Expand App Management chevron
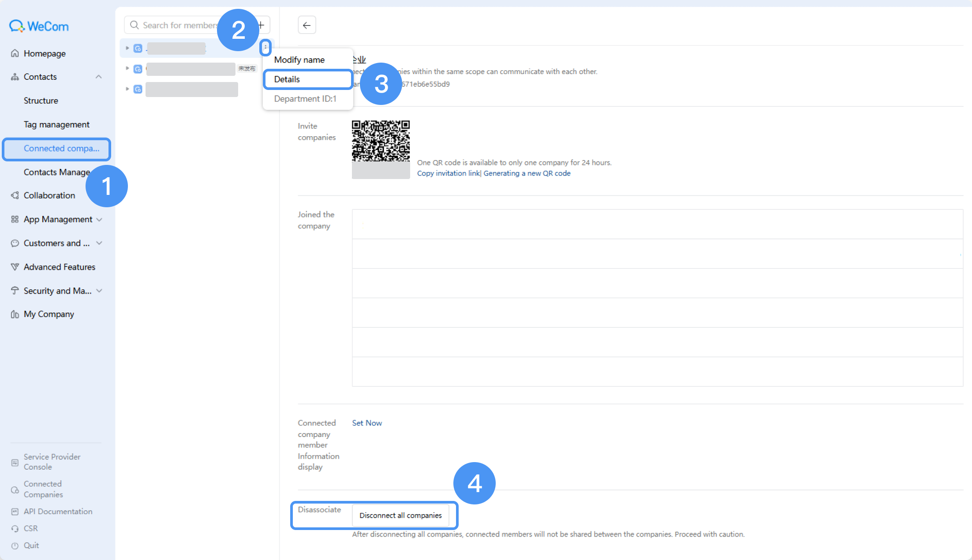The height and width of the screenshot is (560, 972). click(99, 219)
